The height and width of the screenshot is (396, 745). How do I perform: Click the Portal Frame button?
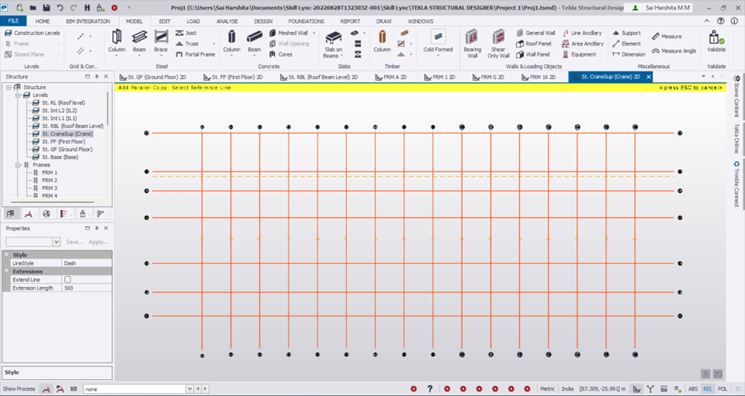[x=195, y=54]
